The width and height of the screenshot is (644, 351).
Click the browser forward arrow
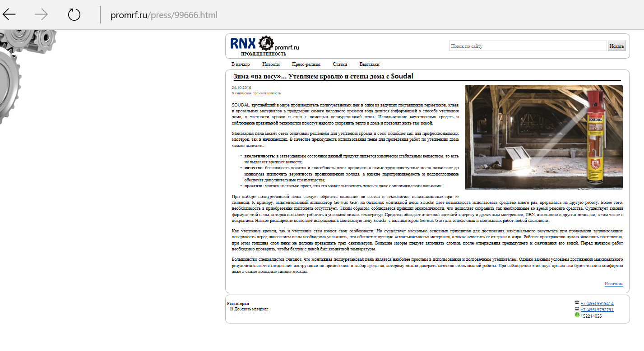(x=42, y=15)
